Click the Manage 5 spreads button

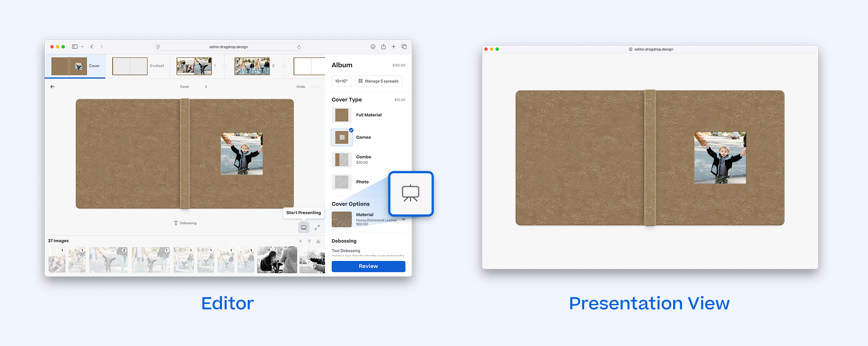point(378,81)
